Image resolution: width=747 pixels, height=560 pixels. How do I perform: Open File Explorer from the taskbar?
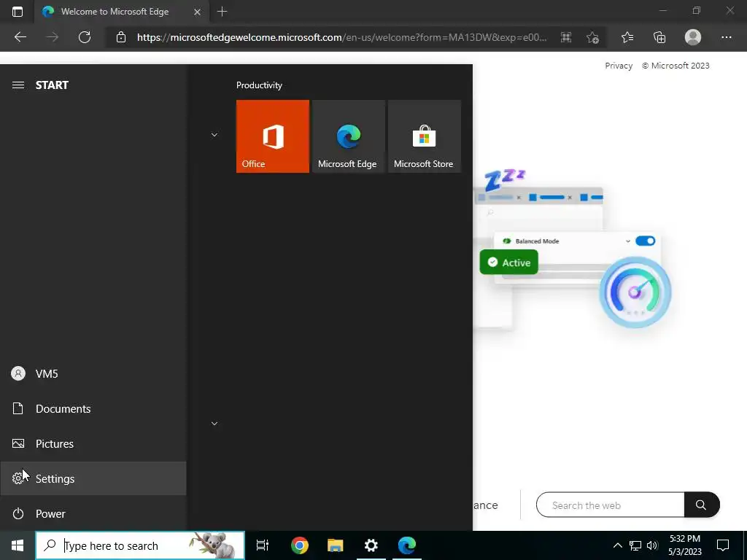tap(336, 545)
